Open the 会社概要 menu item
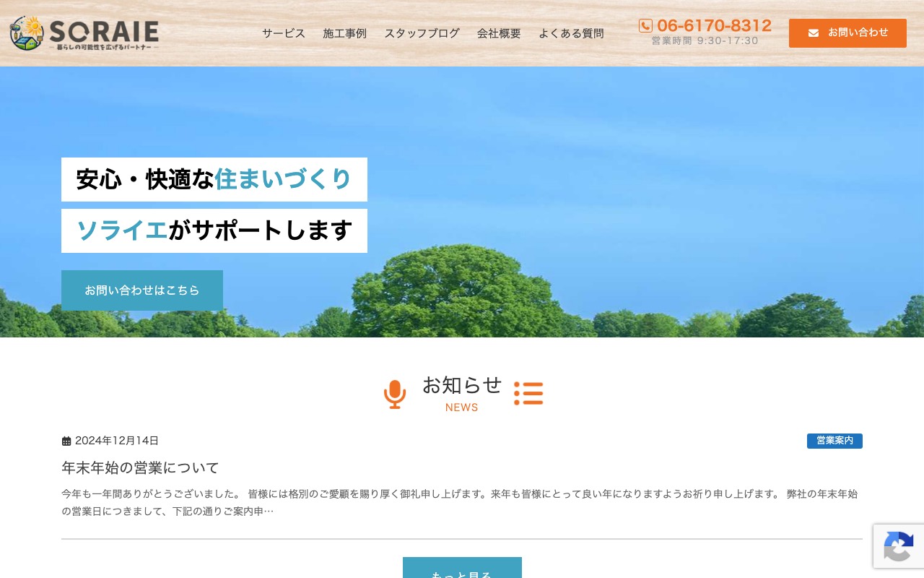Screen dimensions: 924x578 pos(499,33)
